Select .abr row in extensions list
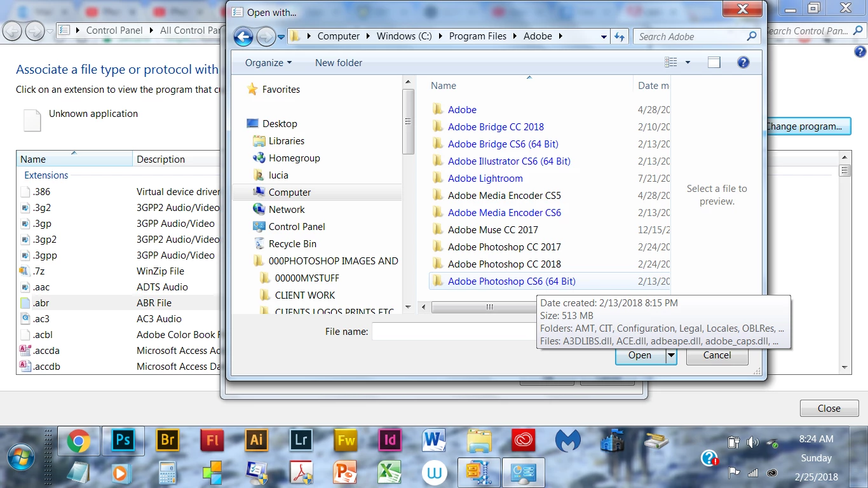The height and width of the screenshot is (488, 868). [118, 303]
